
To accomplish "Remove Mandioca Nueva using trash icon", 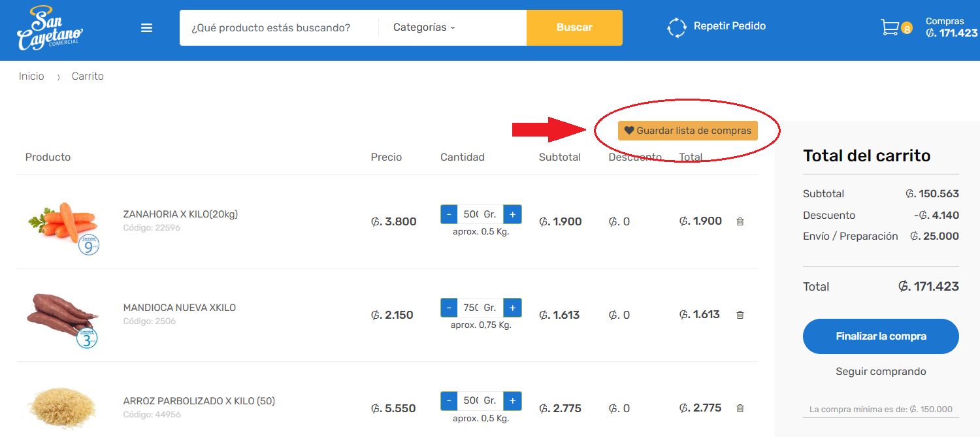I will pos(740,315).
